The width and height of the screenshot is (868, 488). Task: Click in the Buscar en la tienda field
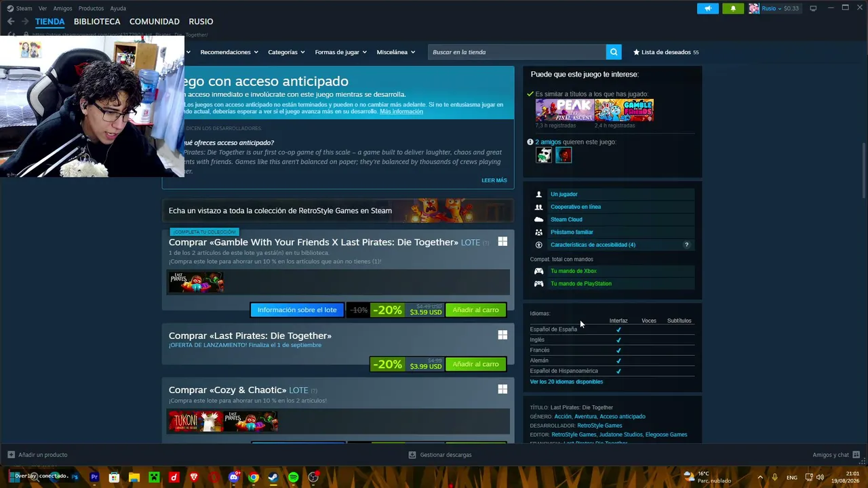(517, 52)
